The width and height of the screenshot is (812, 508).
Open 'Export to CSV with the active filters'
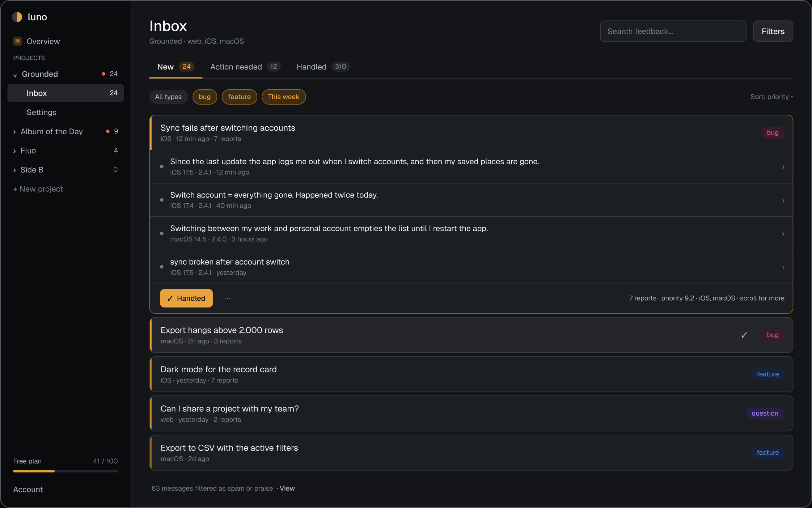(471, 453)
